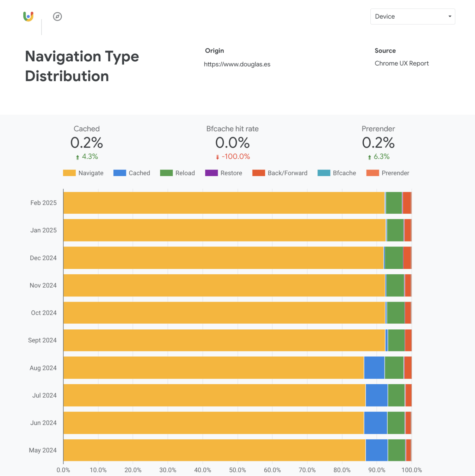This screenshot has width=475, height=476.
Task: Click the Jun 2024 axis label
Action: [x=43, y=423]
